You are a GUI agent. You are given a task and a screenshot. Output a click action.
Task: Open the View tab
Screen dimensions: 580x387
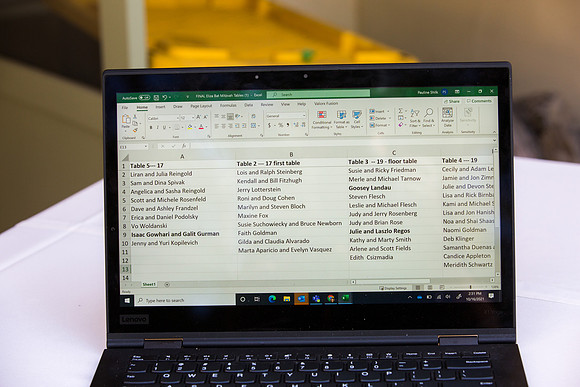click(x=285, y=104)
